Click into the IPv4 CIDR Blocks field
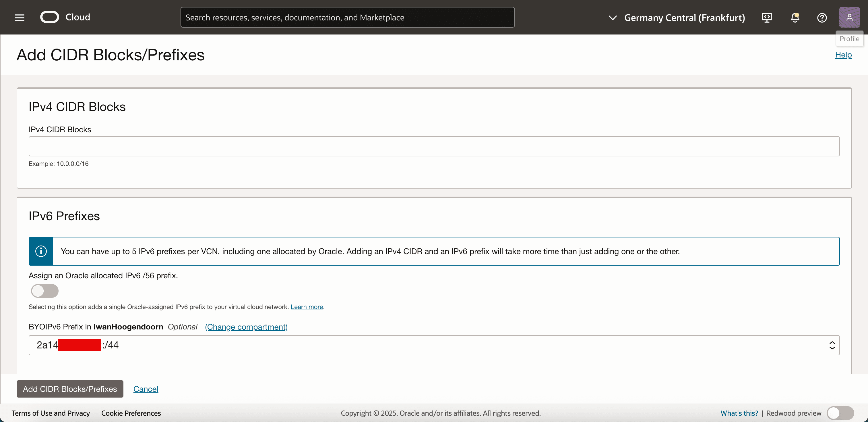 pos(434,146)
